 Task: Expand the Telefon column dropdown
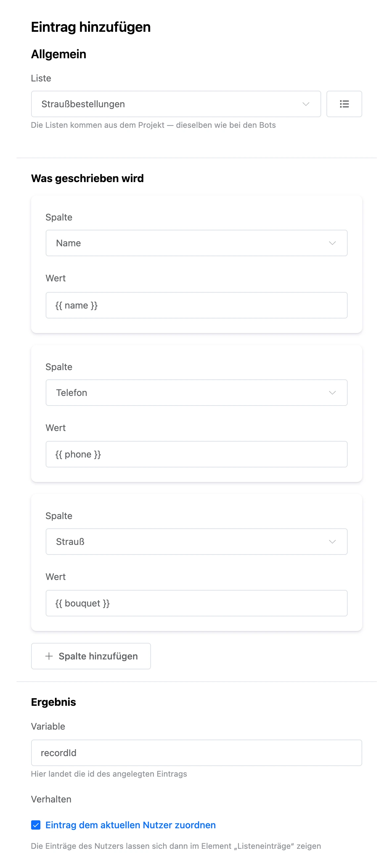tap(196, 393)
